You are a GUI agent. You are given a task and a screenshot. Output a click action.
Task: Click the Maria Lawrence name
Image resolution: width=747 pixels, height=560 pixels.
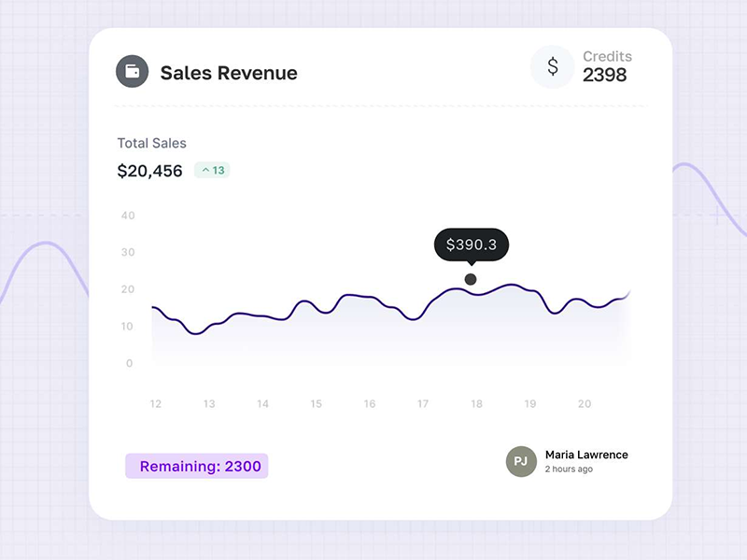tap(586, 455)
